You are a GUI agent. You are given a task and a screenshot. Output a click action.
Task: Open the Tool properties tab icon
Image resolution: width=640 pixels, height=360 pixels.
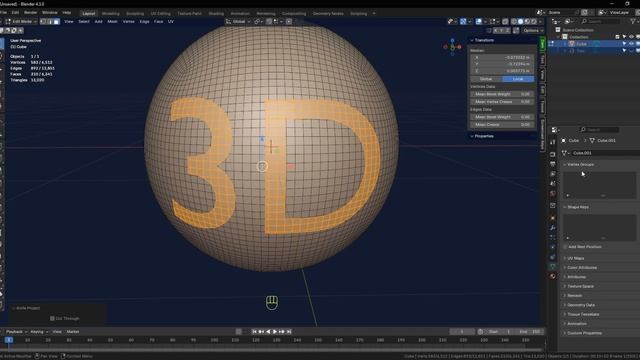553,142
